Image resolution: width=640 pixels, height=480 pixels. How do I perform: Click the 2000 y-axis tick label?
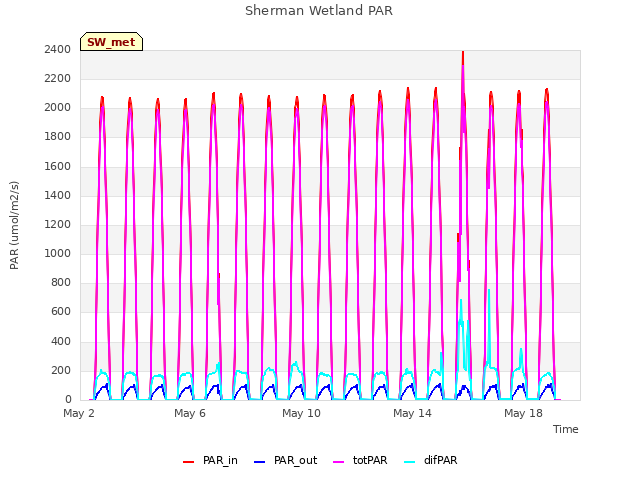(58, 107)
